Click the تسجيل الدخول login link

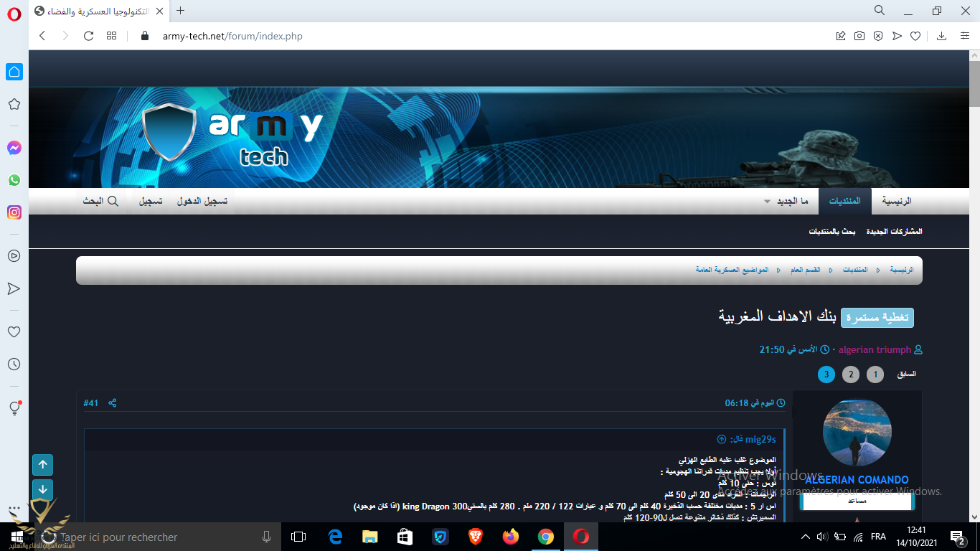coord(202,202)
